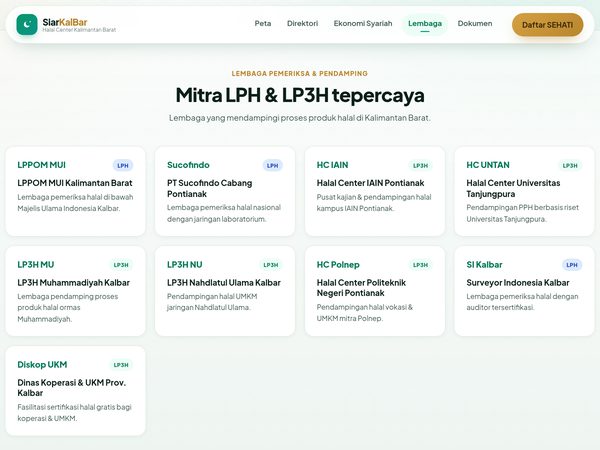Open the Sucofindo card title
The image size is (600, 450).
coord(188,165)
